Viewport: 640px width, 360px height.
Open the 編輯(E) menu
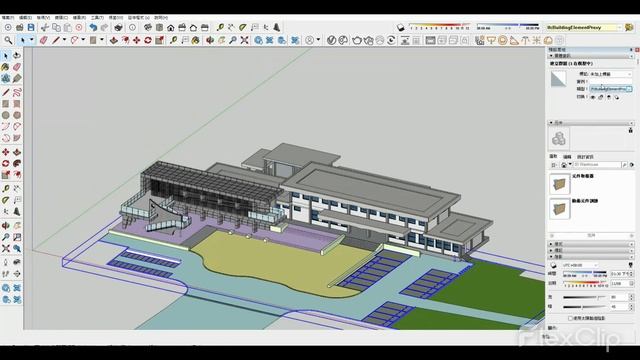[x=25, y=18]
